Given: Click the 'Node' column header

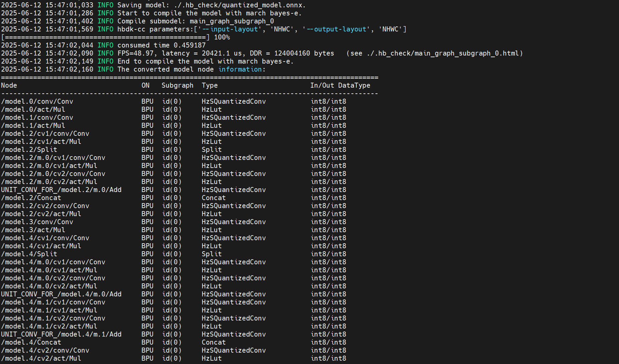Looking at the screenshot, I should (x=9, y=85).
